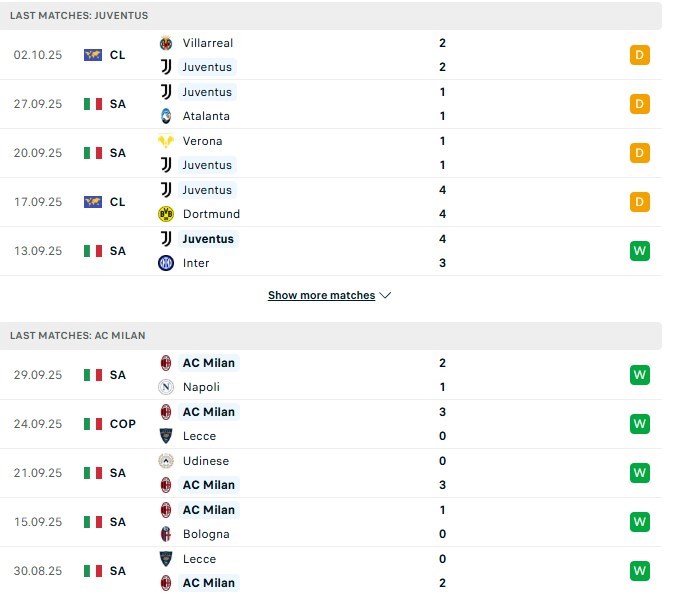Click the Champions League flag for 02.10.25 match
Viewport: 674px width, 593px height.
coord(93,55)
